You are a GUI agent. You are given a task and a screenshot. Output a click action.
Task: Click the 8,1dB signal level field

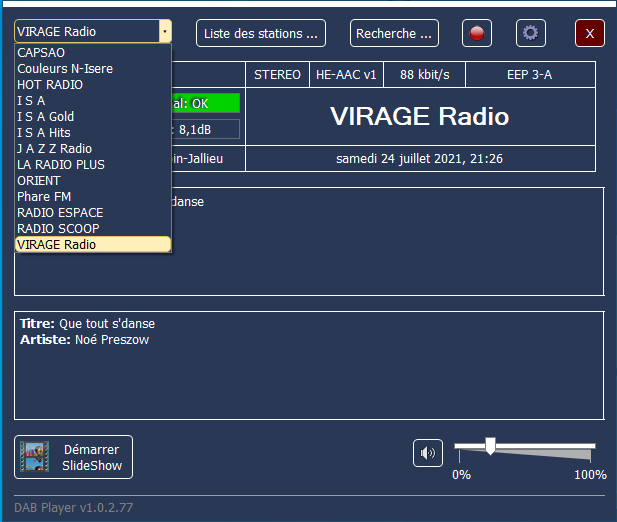click(206, 129)
